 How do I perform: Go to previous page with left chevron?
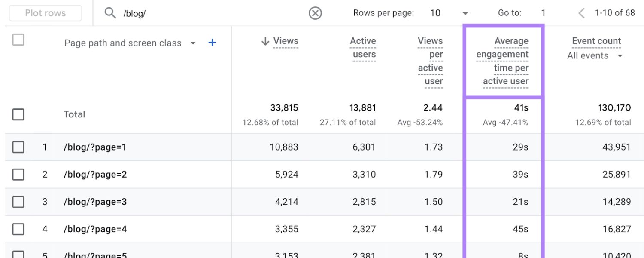coord(581,13)
